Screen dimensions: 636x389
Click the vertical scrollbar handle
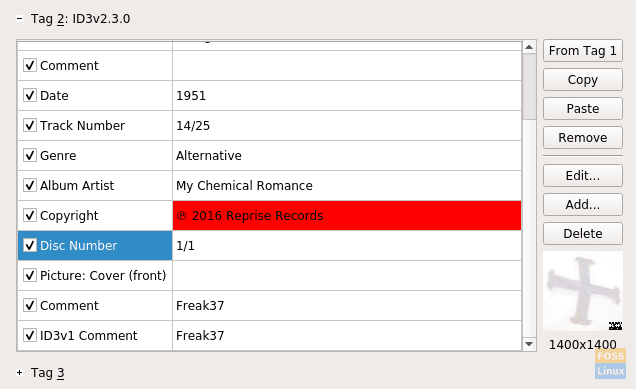pos(529,87)
